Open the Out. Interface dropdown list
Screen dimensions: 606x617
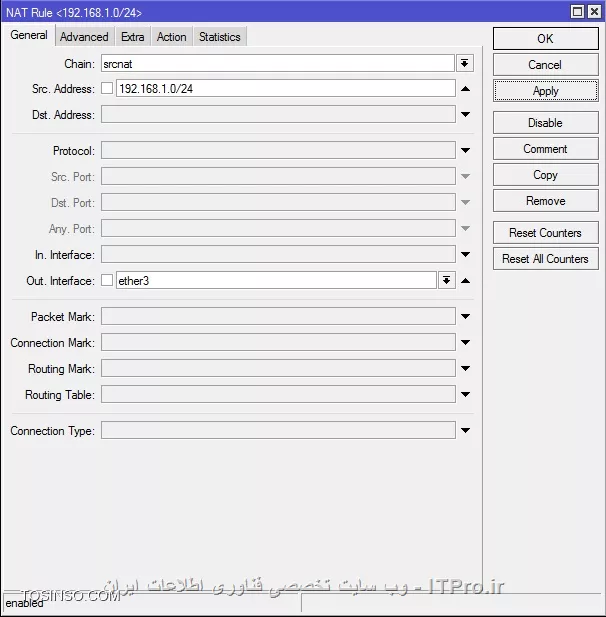tap(446, 280)
